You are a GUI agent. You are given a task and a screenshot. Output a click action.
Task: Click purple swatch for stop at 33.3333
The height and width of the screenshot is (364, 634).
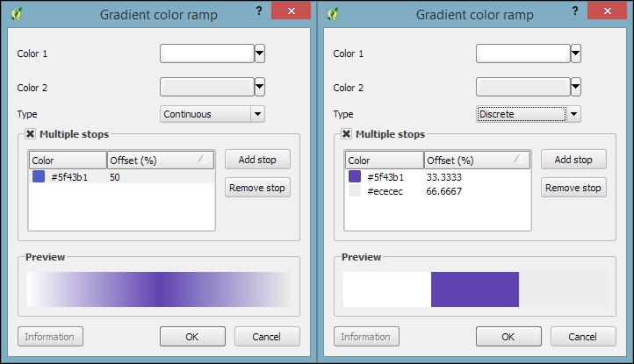pos(355,176)
